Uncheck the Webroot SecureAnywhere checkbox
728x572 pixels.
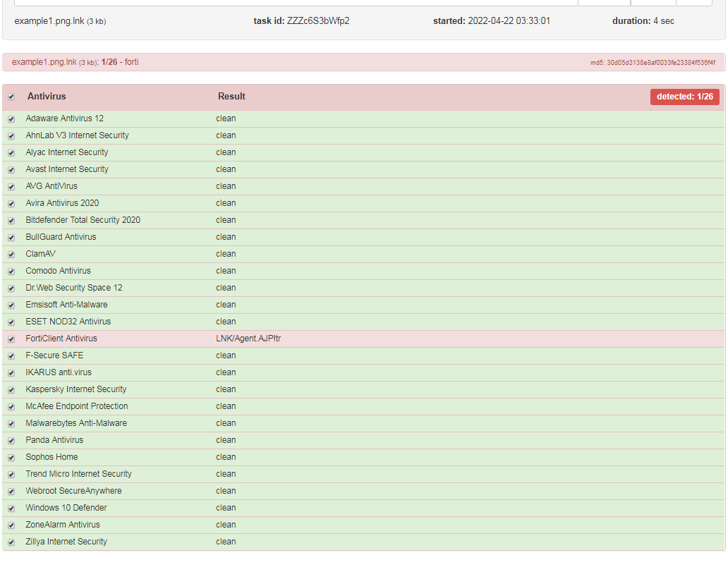[x=11, y=492]
